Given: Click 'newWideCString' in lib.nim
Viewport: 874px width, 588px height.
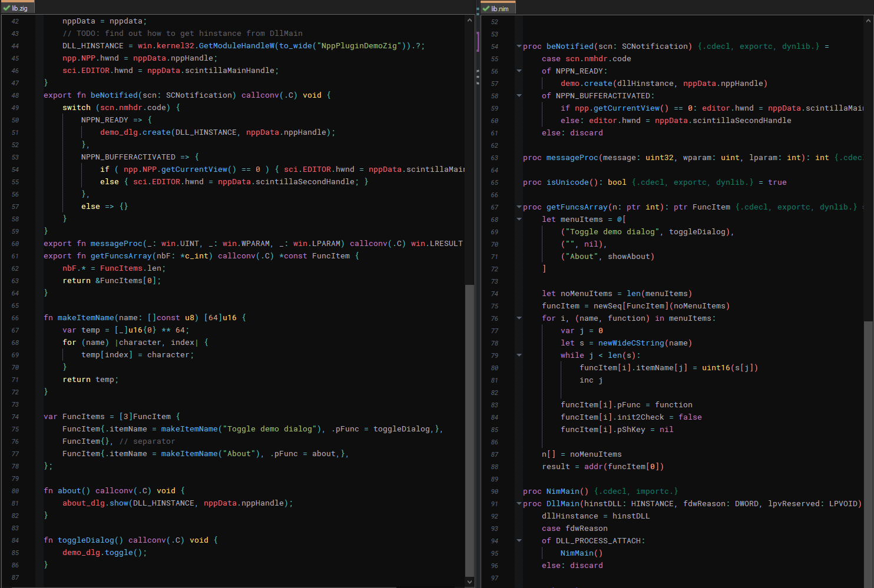Looking at the screenshot, I should pyautogui.click(x=631, y=343).
